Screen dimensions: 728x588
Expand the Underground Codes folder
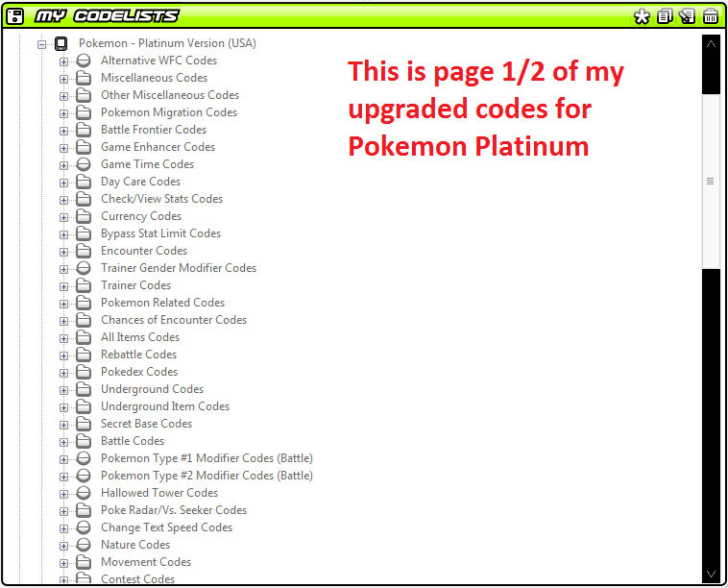63,390
